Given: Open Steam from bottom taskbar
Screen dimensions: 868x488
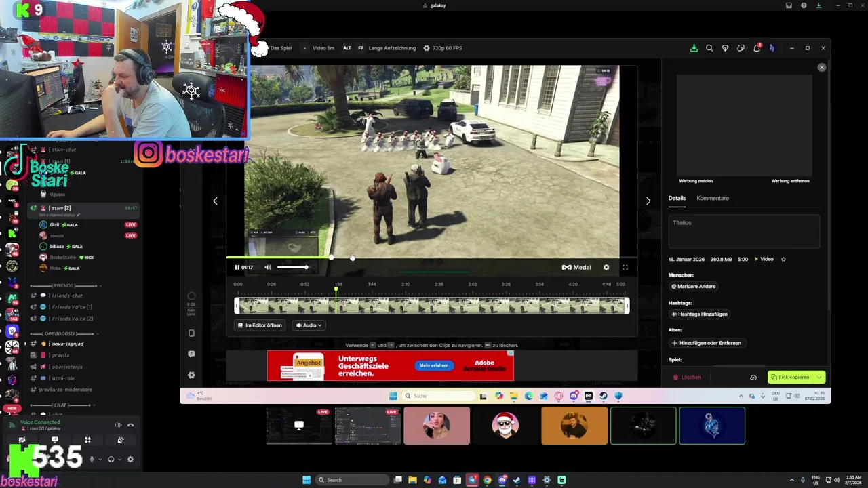Looking at the screenshot, I should coord(517,480).
